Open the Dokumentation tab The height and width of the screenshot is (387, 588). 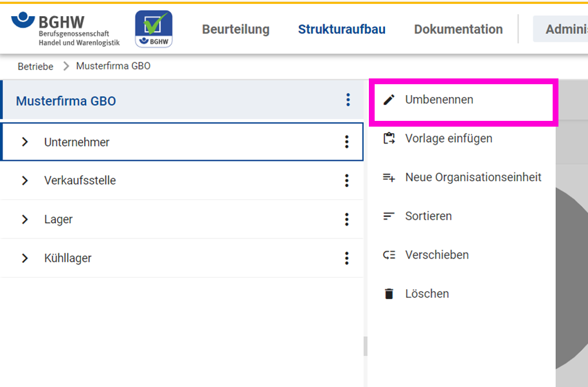pos(458,30)
